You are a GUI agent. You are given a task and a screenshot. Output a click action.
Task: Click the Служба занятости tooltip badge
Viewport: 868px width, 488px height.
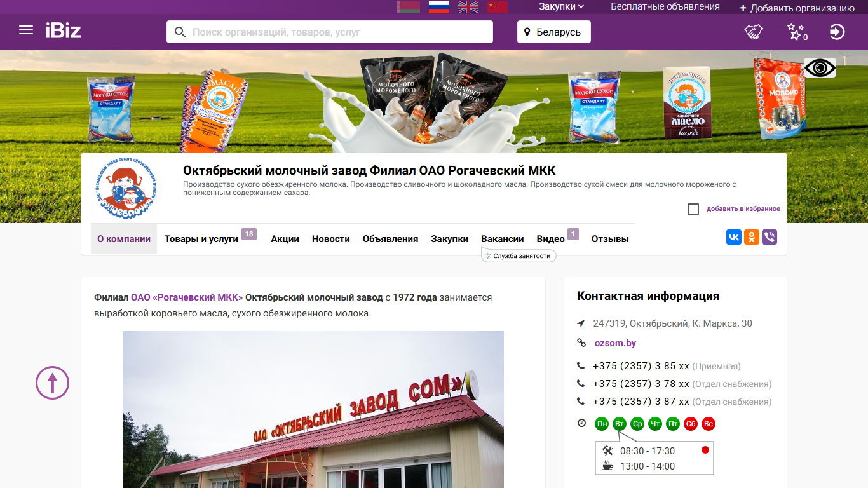click(x=519, y=255)
